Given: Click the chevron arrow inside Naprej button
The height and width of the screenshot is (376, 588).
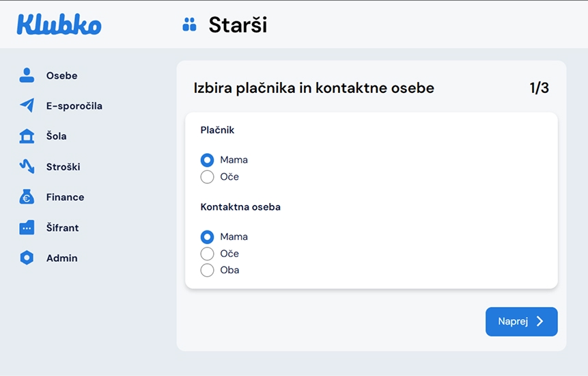Looking at the screenshot, I should click(x=540, y=321).
